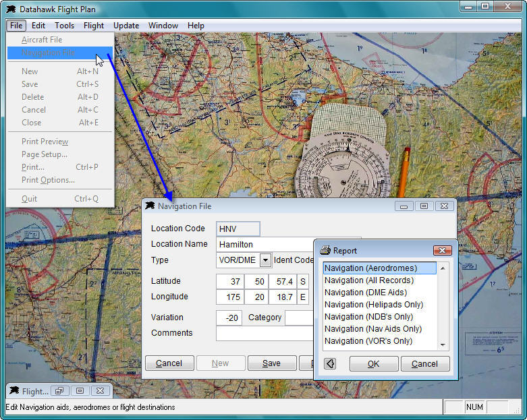Click the Datahawk bird icon in title bar
Viewport: 527px width, 420px height.
tap(11, 9)
